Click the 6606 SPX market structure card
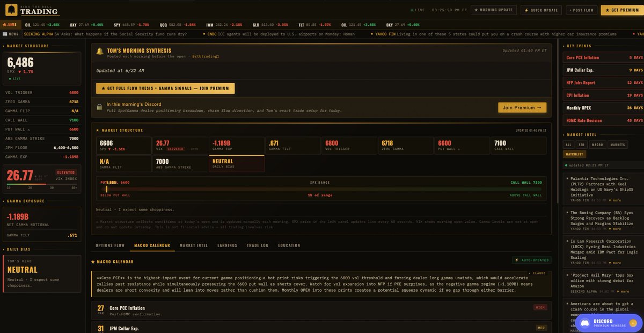The image size is (644, 333). click(123, 146)
